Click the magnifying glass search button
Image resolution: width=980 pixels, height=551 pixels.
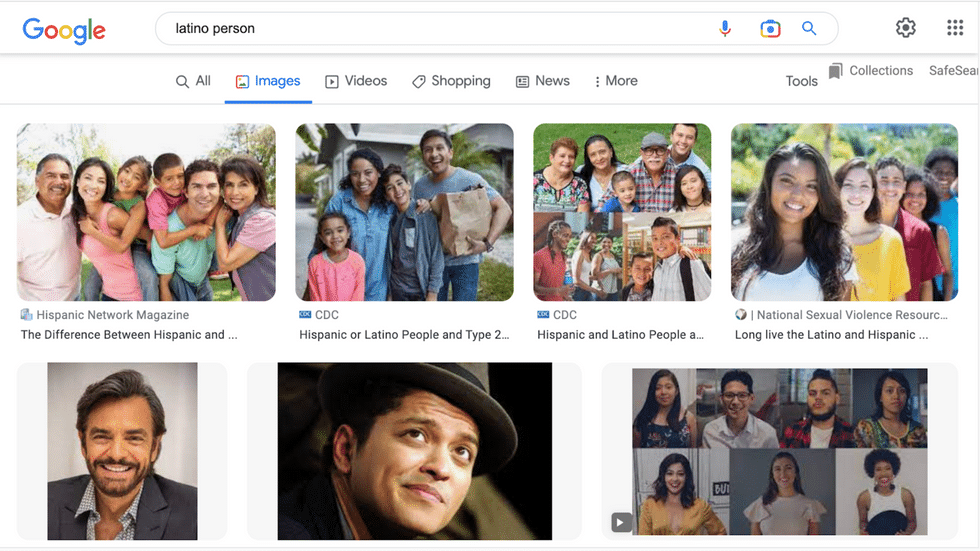click(x=809, y=29)
